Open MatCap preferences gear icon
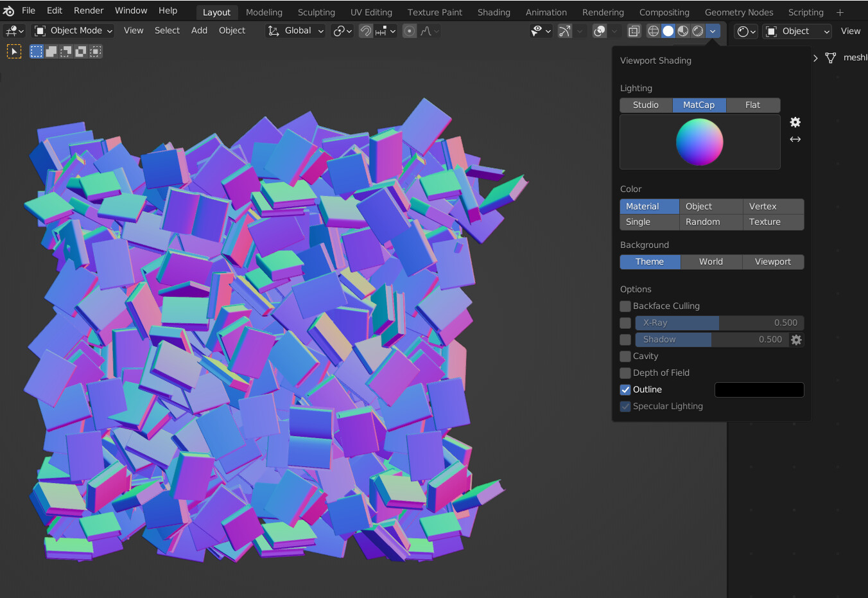This screenshot has height=598, width=868. coord(795,122)
